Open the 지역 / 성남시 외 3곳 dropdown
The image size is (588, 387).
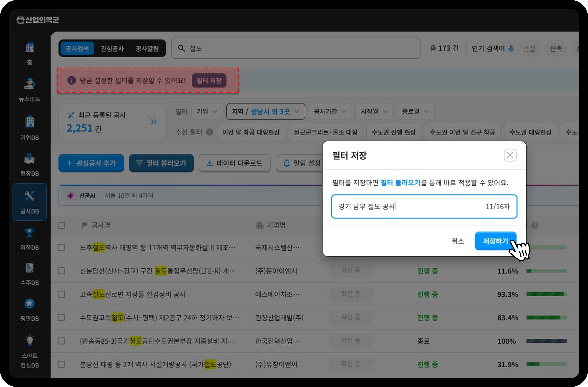click(x=266, y=111)
